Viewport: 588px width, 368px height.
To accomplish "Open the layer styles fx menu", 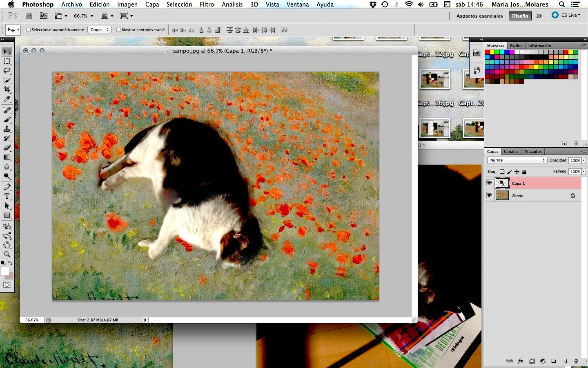I will coord(521,361).
